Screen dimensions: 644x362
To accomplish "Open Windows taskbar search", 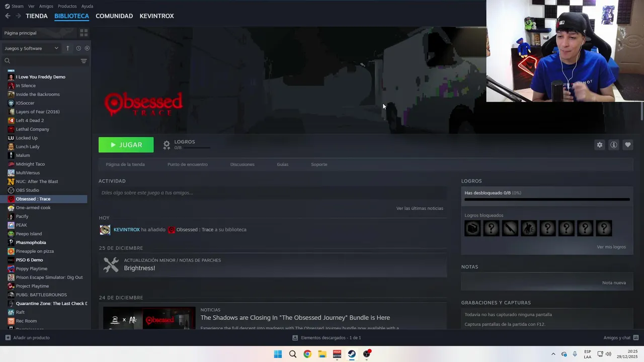I will coord(292,354).
